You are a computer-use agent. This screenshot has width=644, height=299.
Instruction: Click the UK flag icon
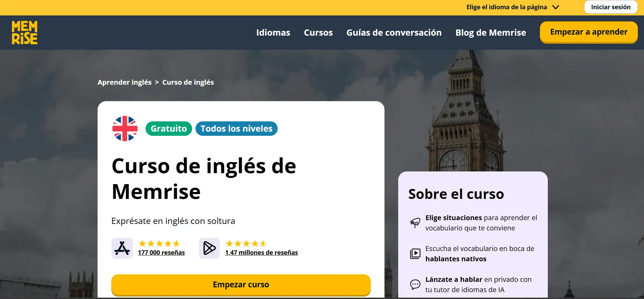coord(125,129)
